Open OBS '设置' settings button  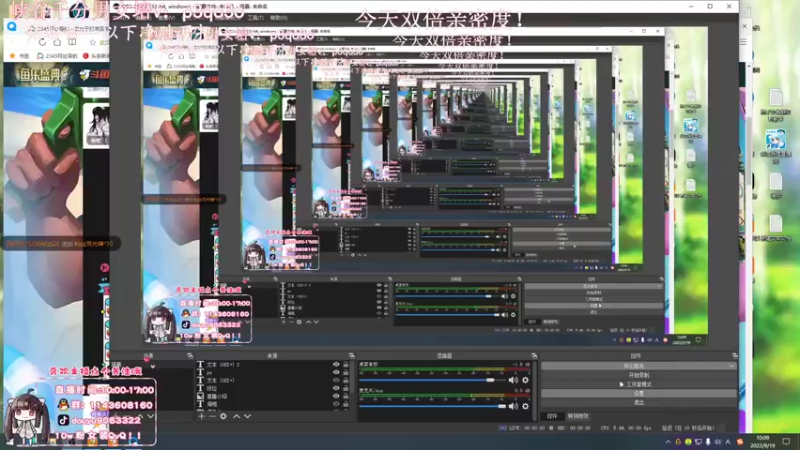coord(639,393)
